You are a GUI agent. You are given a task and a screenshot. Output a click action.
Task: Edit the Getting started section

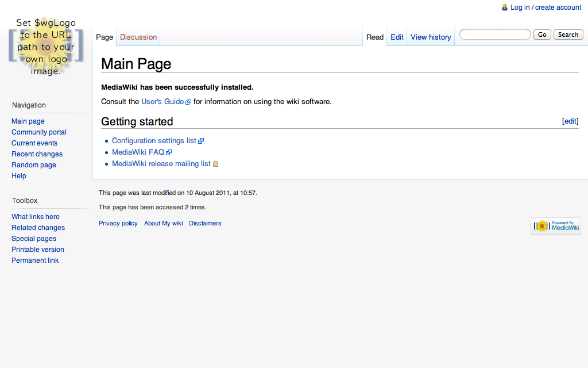570,121
